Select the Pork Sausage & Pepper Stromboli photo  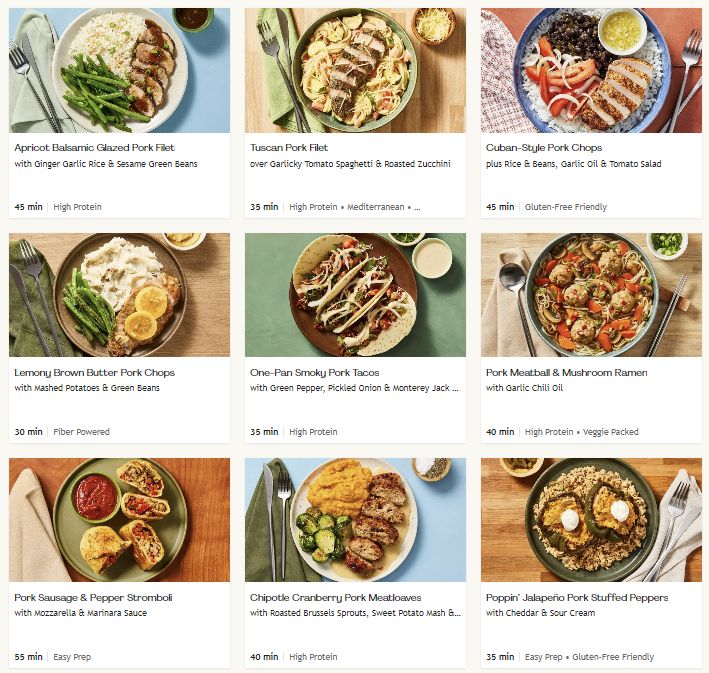[x=119, y=520]
